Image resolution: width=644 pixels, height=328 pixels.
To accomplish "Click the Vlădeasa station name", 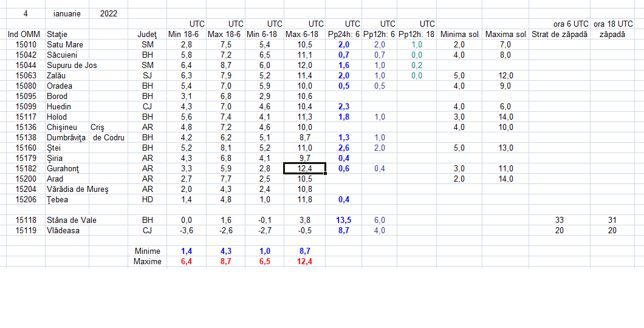I will pos(63,230).
